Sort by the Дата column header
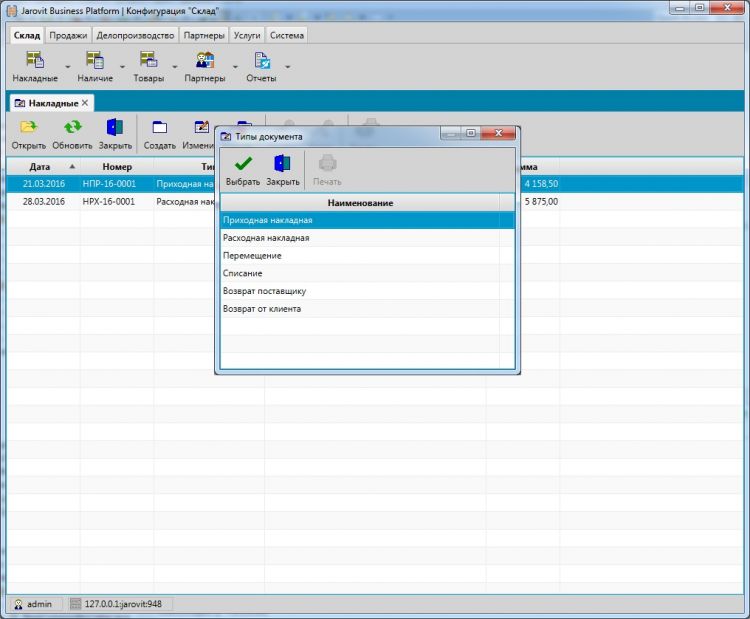 click(40, 167)
